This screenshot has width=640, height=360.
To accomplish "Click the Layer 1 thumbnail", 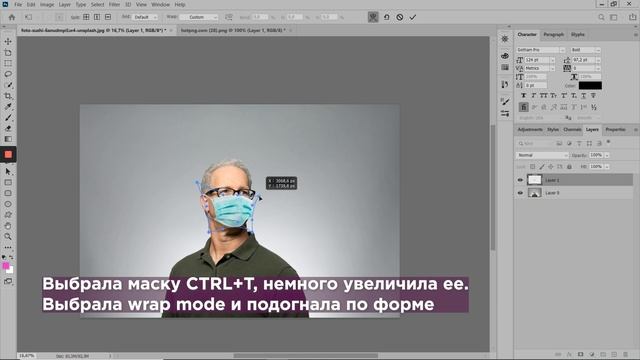I will click(x=534, y=180).
